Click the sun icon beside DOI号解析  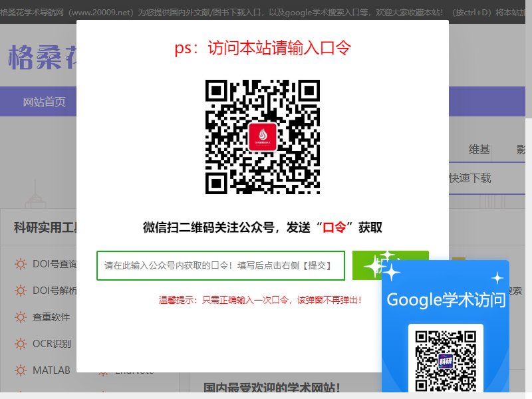(x=21, y=291)
